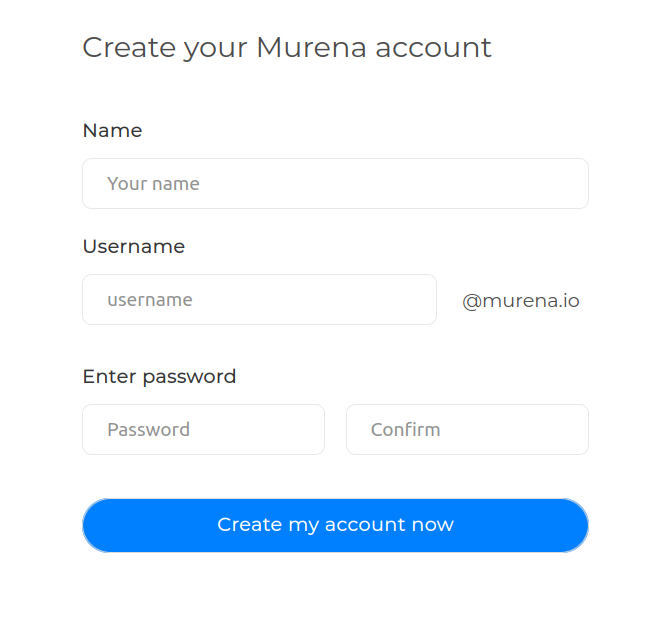
Task: Focus the username text box
Action: [259, 300]
